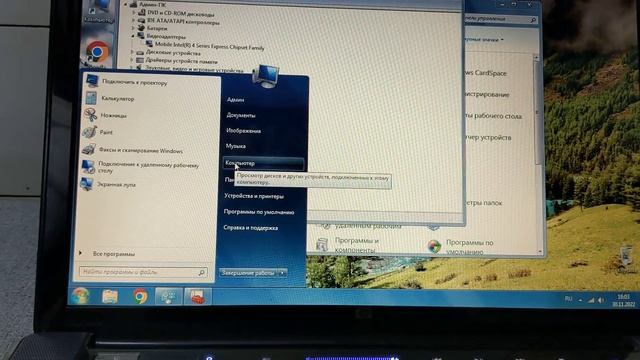
Task: Open Изображения in Start menu
Action: coord(243,131)
